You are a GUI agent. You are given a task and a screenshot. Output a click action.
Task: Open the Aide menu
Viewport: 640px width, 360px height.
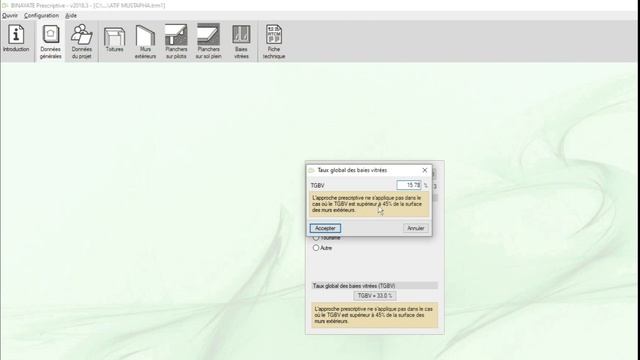(71, 16)
